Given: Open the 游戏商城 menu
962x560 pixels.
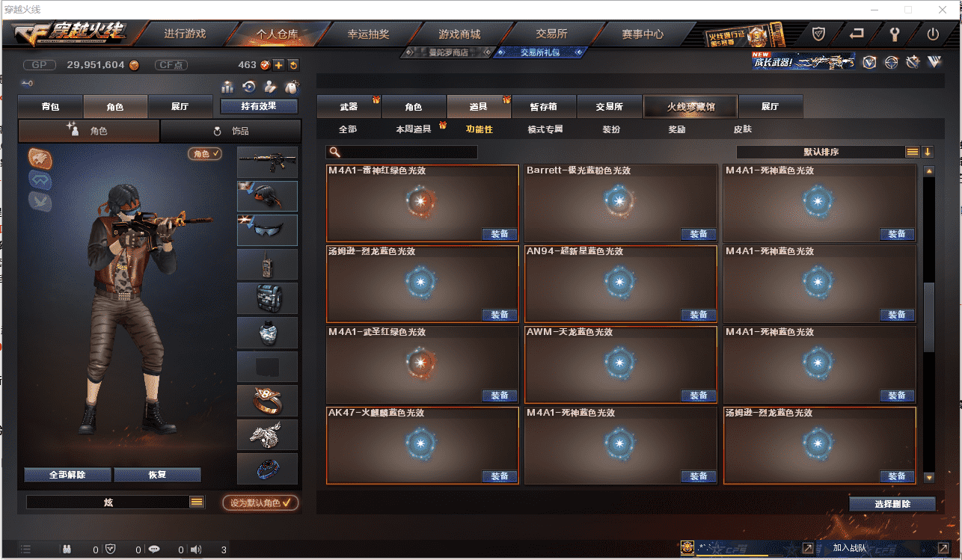Looking at the screenshot, I should point(459,34).
